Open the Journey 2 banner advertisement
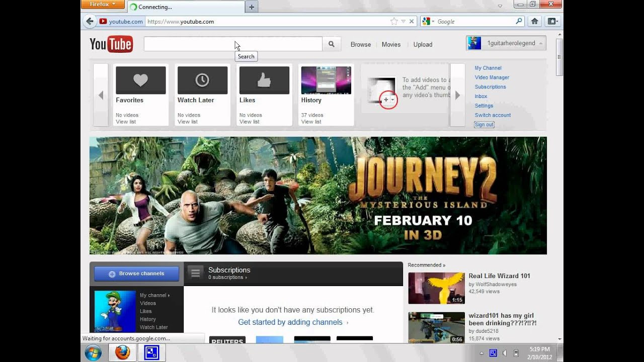The image size is (644, 362). (318, 196)
